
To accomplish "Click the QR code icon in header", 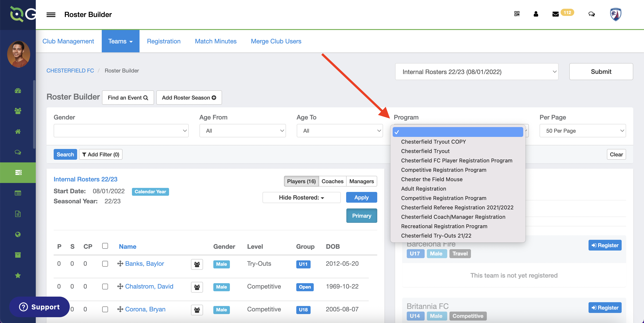I will tap(517, 14).
